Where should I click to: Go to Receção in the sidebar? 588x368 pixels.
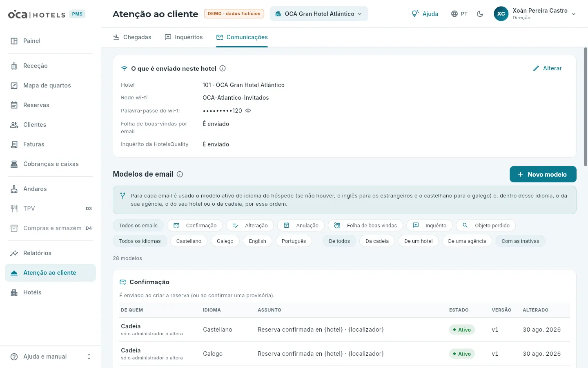(x=50, y=66)
